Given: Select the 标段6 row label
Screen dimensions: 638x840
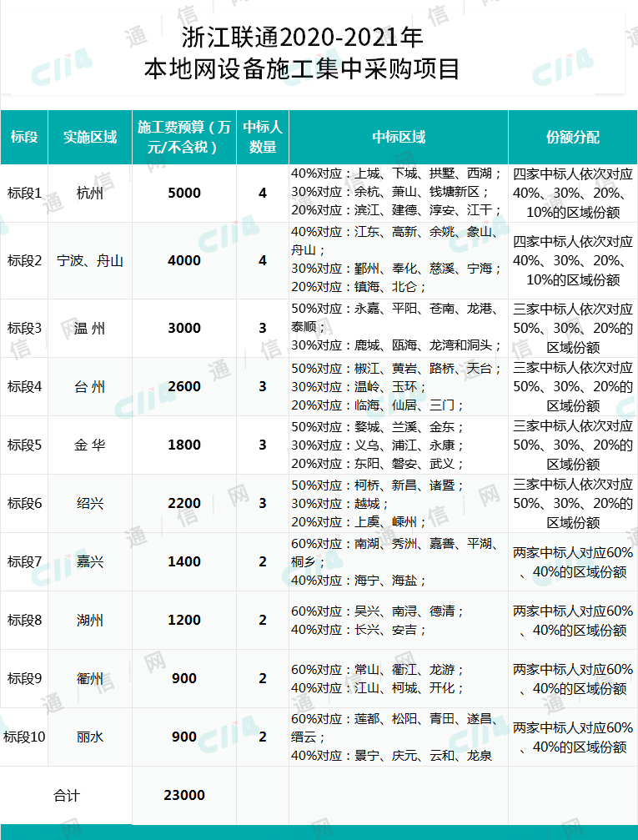Looking at the screenshot, I should pos(24,503).
